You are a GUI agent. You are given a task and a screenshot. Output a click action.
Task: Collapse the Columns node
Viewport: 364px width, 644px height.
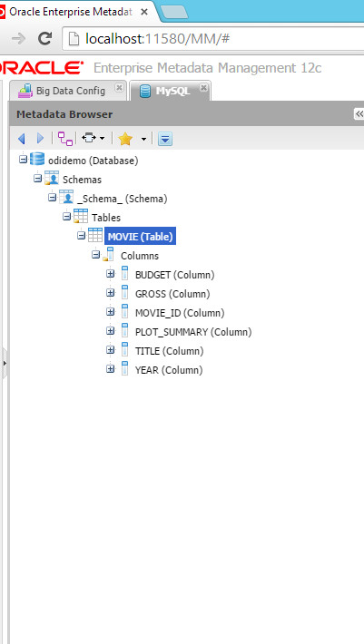coord(95,255)
